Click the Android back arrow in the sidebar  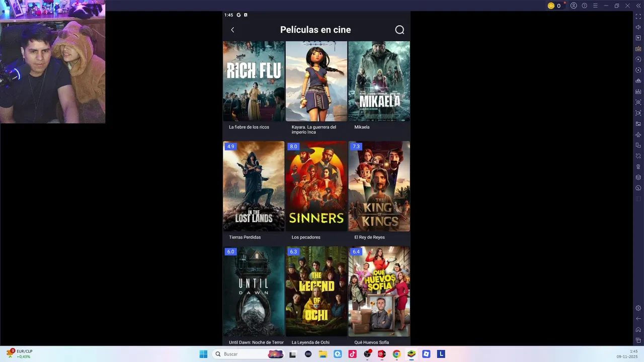tap(638, 319)
